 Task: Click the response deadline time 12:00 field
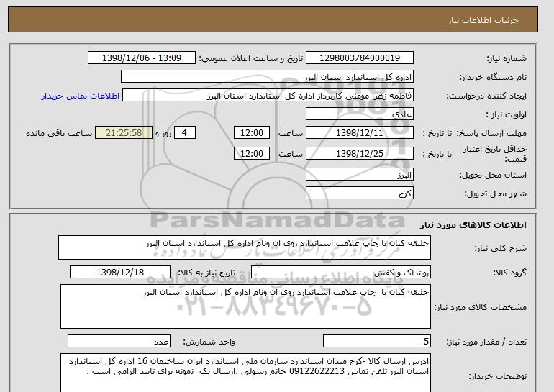click(x=252, y=133)
